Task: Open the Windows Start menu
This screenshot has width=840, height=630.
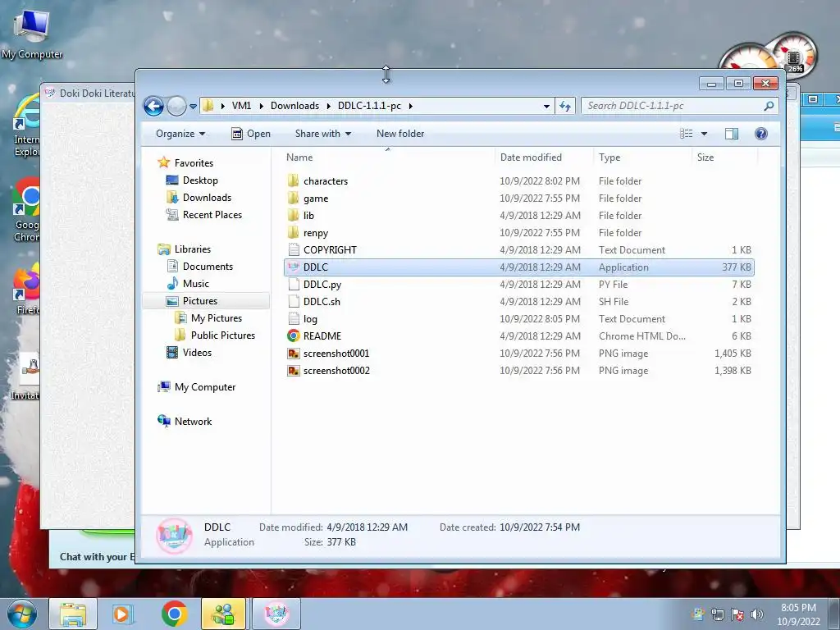Action: pyautogui.click(x=21, y=614)
